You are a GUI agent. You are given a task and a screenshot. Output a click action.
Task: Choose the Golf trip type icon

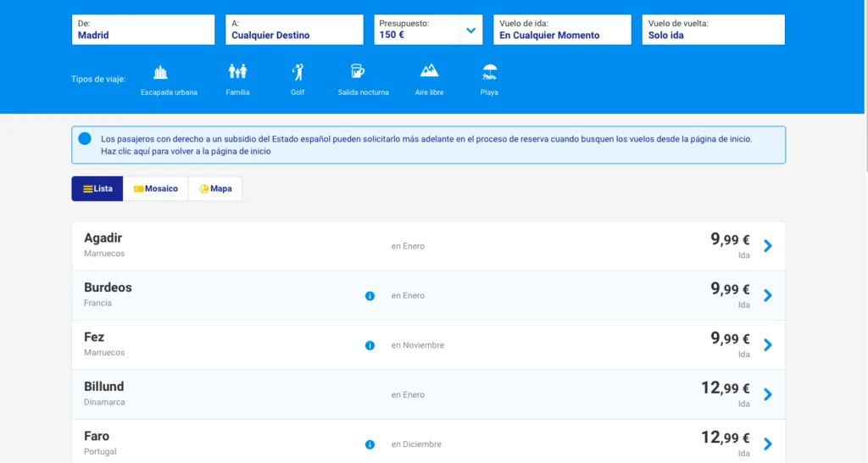click(x=298, y=72)
